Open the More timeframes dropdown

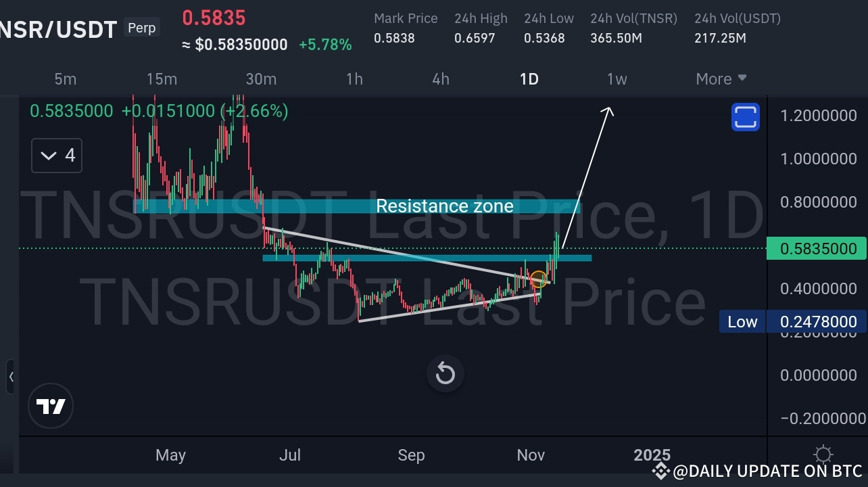pyautogui.click(x=720, y=78)
